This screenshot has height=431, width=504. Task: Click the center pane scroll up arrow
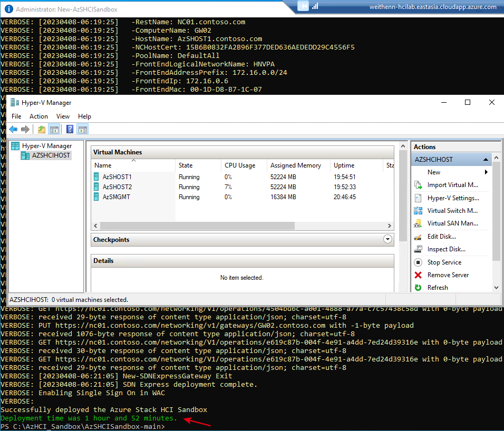(x=403, y=146)
